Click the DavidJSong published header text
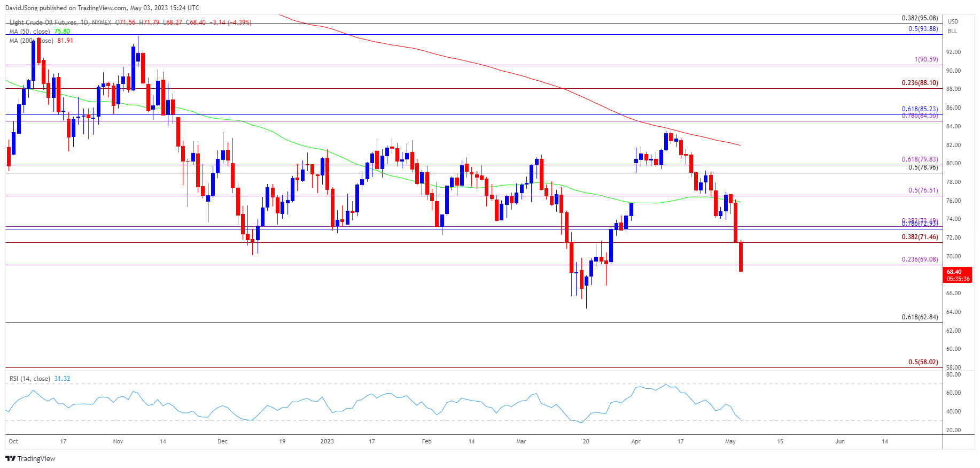Viewport: 980px width, 468px height. (103, 8)
